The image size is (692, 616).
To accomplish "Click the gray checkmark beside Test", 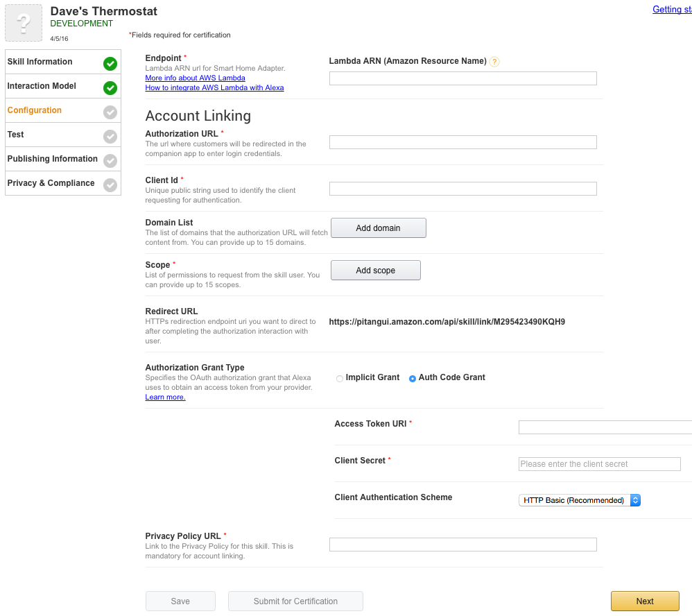I will point(110,137).
